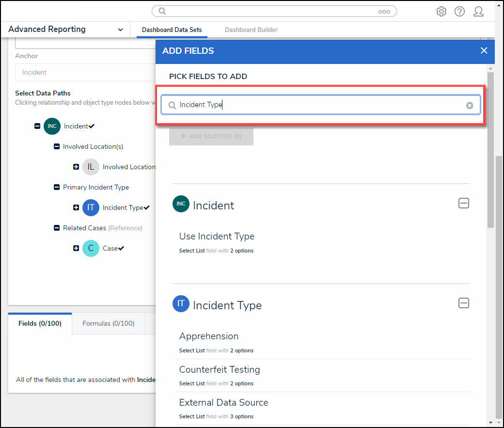The height and width of the screenshot is (428, 504).
Task: Select the Apprehension field
Action: pyautogui.click(x=209, y=336)
